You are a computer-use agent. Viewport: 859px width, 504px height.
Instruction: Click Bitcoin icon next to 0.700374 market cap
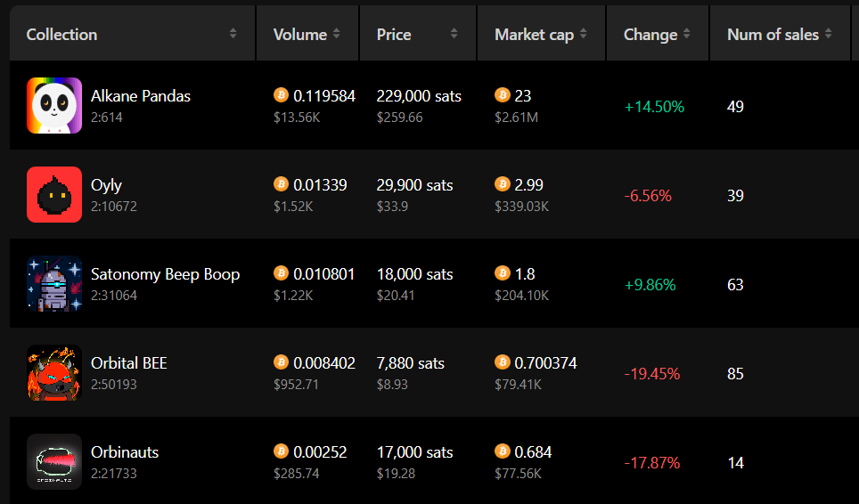(x=503, y=362)
